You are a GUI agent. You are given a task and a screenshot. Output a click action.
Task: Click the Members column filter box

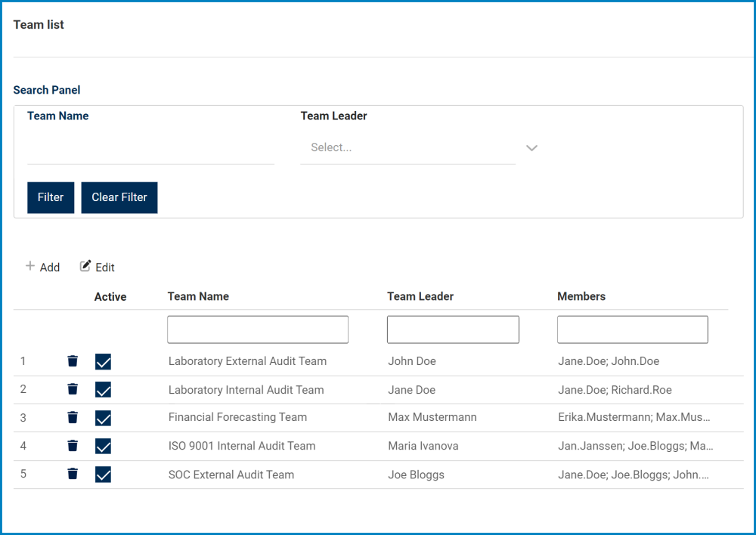[x=632, y=329]
